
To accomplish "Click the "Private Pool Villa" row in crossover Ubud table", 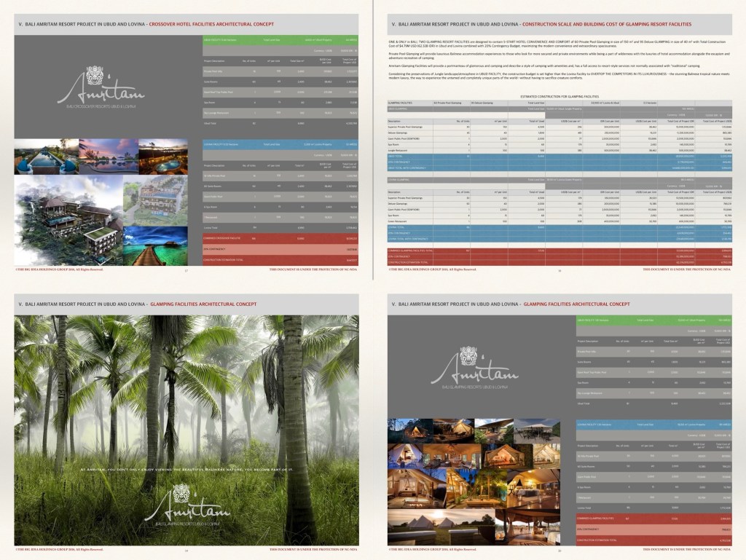I will (280, 71).
